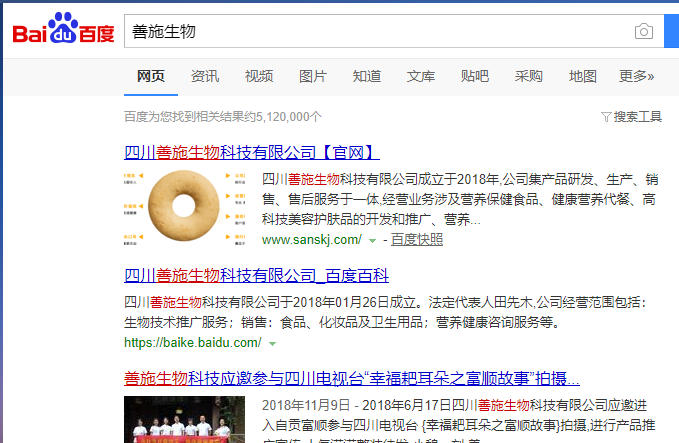Click the donut product thumbnail
Screen dimensions: 679x443
point(184,207)
